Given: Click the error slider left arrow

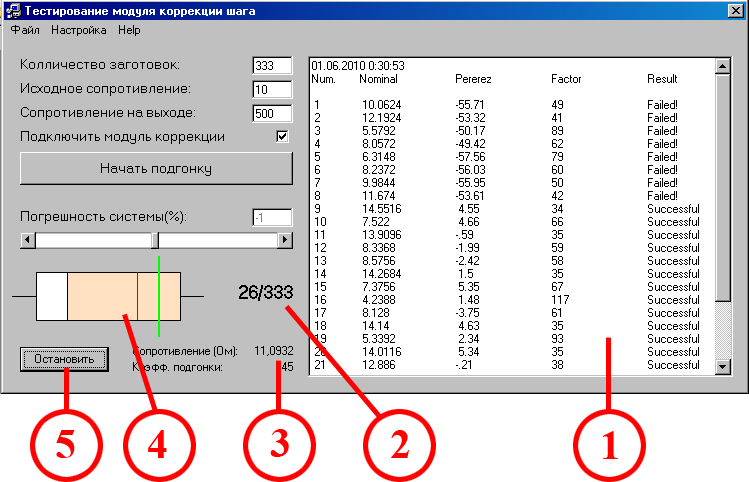Looking at the screenshot, I should [x=28, y=240].
